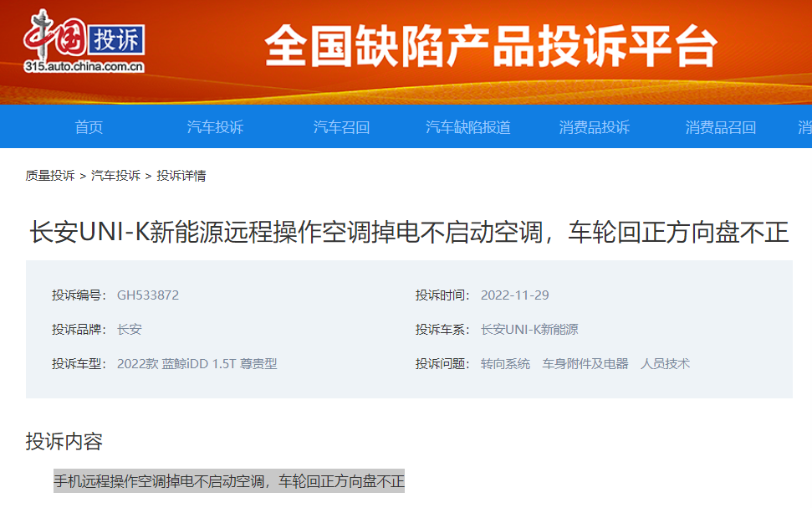
Task: Open the 汽车缺陷报道 navigation item
Action: [x=468, y=126]
